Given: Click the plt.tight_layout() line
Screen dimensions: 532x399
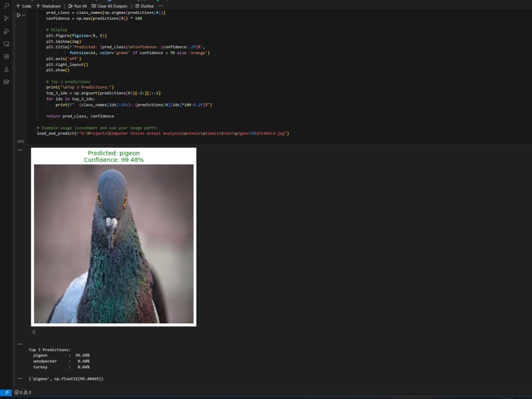Looking at the screenshot, I should coord(67,64).
